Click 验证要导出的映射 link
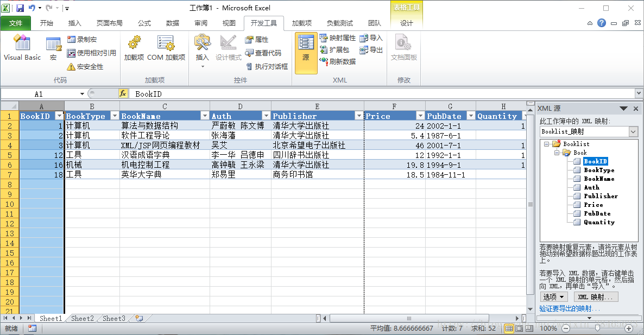 pyautogui.click(x=569, y=309)
